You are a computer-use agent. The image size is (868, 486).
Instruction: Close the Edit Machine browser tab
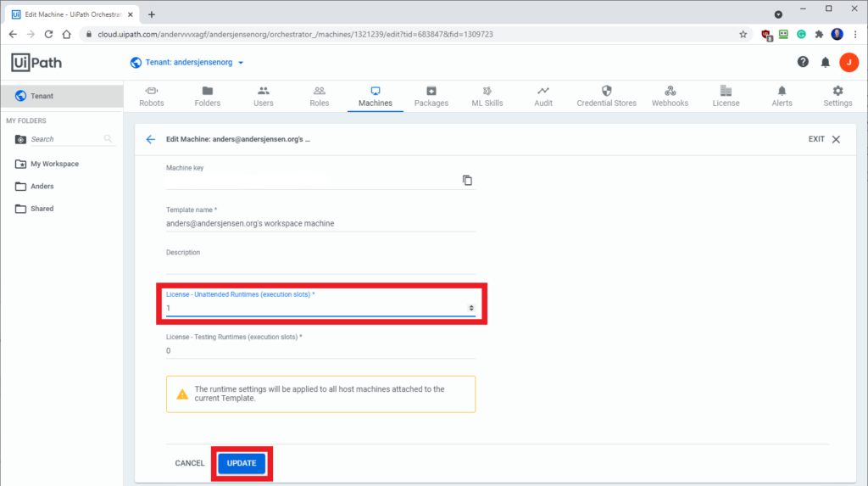130,14
